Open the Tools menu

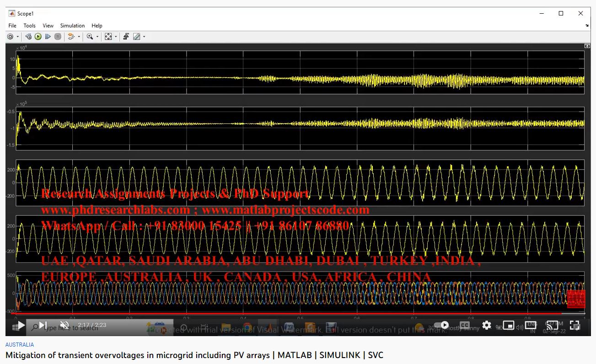[29, 26]
